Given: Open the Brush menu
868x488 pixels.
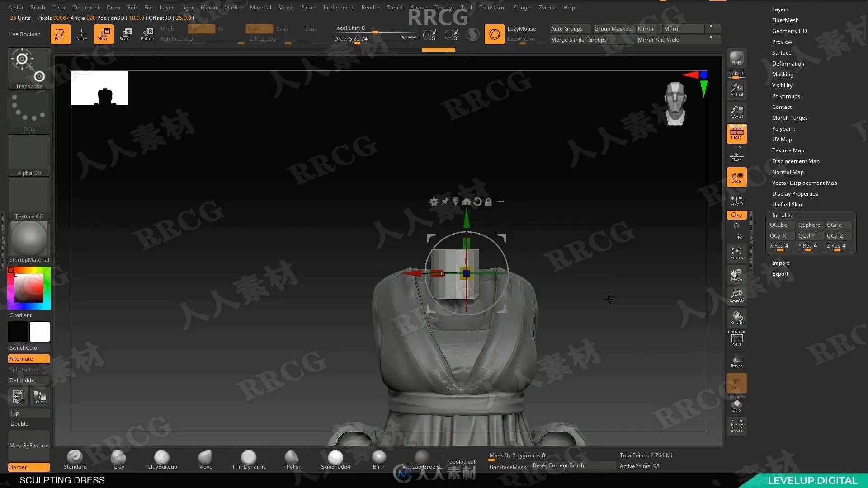Looking at the screenshot, I should (38, 7).
